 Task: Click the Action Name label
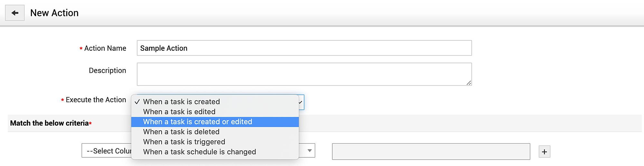click(x=105, y=48)
